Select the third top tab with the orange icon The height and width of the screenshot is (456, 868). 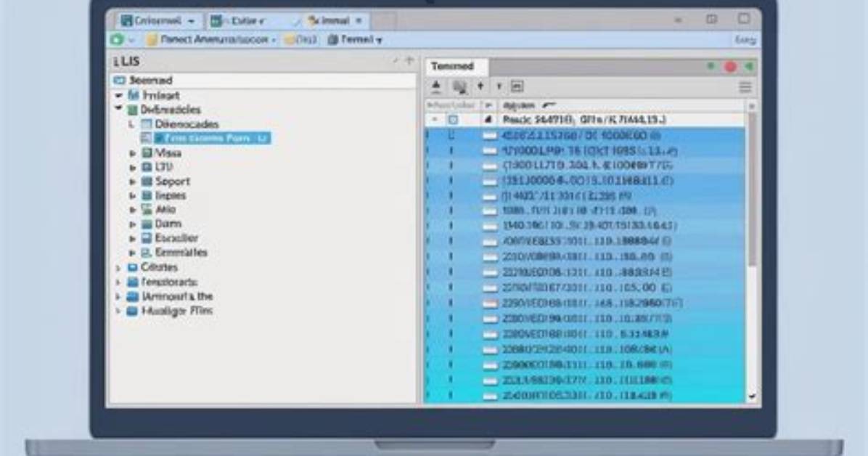pyautogui.click(x=335, y=21)
